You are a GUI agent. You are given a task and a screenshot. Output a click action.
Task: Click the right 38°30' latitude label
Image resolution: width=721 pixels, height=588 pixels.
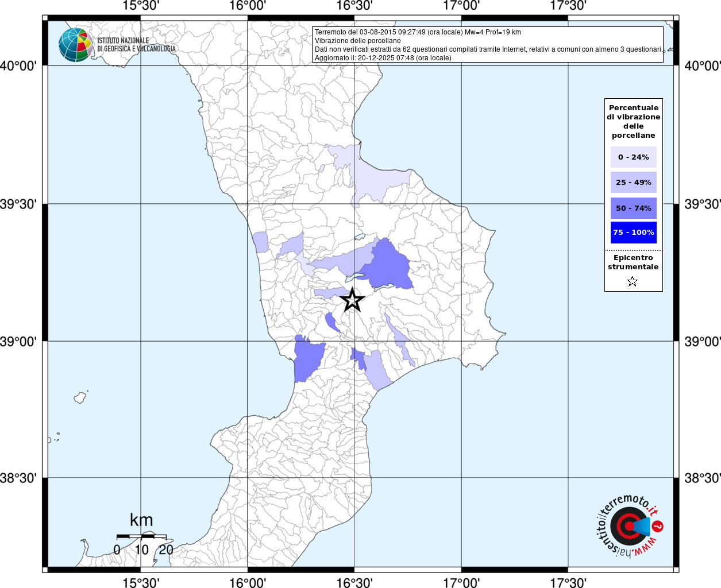pos(702,478)
